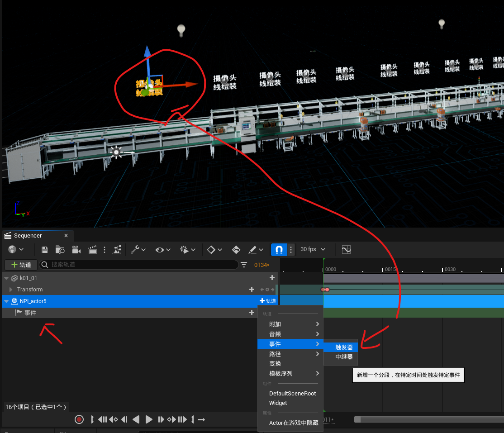Image resolution: width=504 pixels, height=433 pixels.
Task: Create a new camera in Sequencer
Action: (x=76, y=249)
